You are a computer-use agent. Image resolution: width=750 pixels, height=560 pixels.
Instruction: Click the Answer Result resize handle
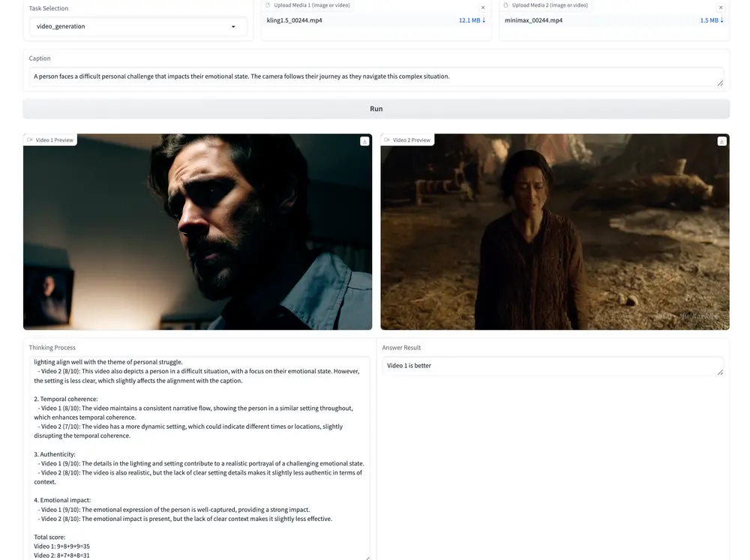point(720,372)
